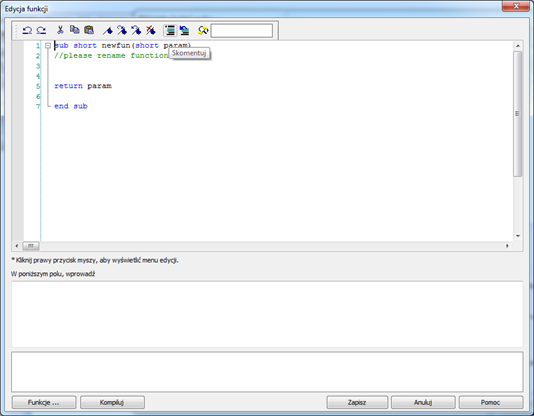Click line number 5 in the gutter
The width and height of the screenshot is (534, 416).
point(38,86)
